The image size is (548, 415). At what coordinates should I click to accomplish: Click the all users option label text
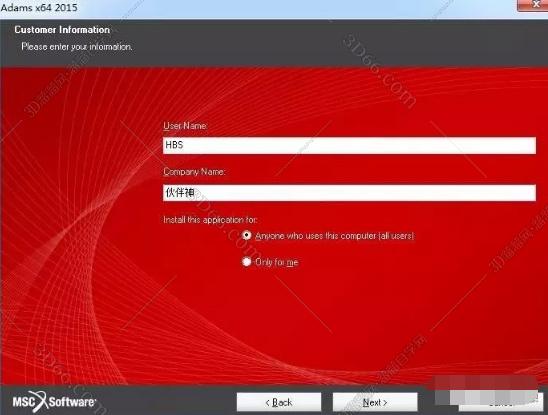pyautogui.click(x=334, y=236)
